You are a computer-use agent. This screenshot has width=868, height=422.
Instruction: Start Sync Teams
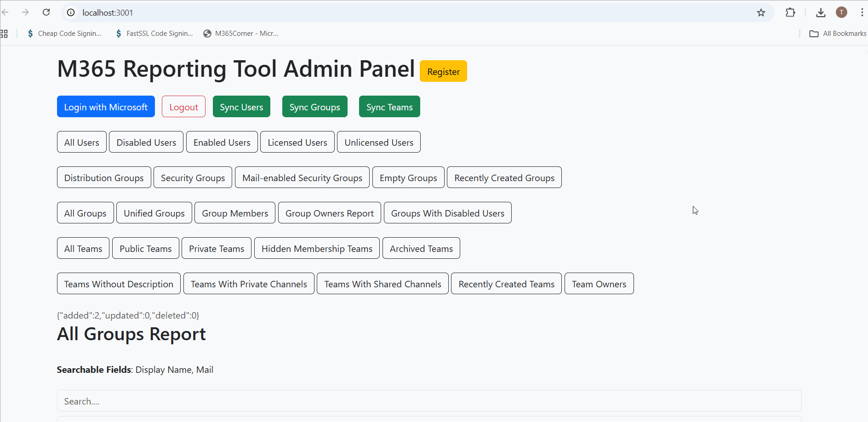tap(389, 107)
